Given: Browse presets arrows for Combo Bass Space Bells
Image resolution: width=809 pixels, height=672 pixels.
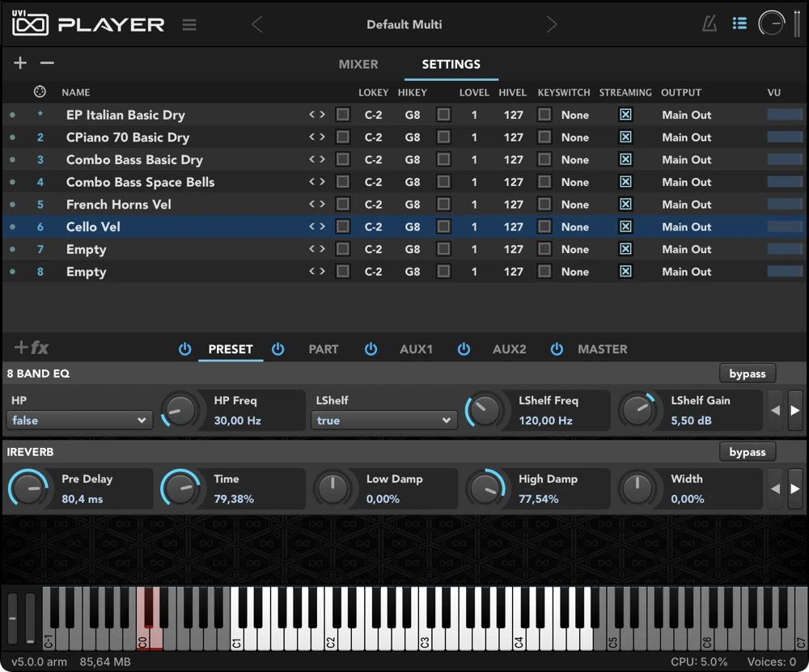Looking at the screenshot, I should click(317, 181).
